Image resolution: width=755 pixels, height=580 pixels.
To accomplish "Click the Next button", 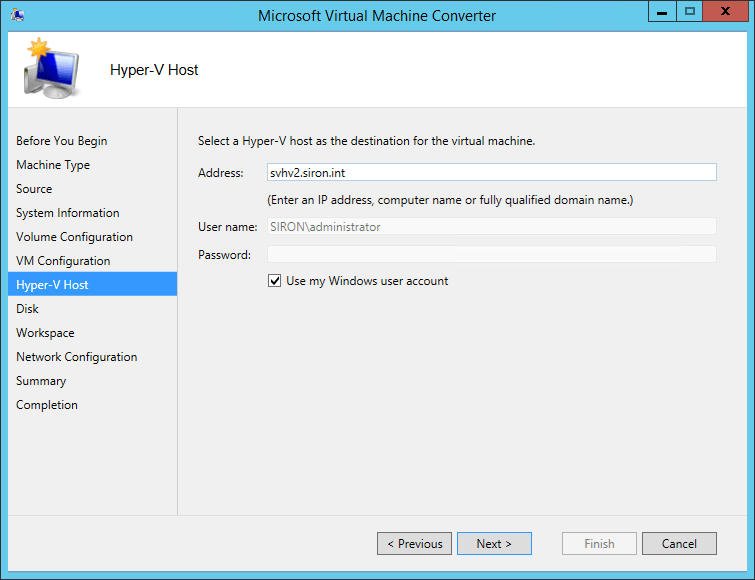I will pyautogui.click(x=494, y=543).
